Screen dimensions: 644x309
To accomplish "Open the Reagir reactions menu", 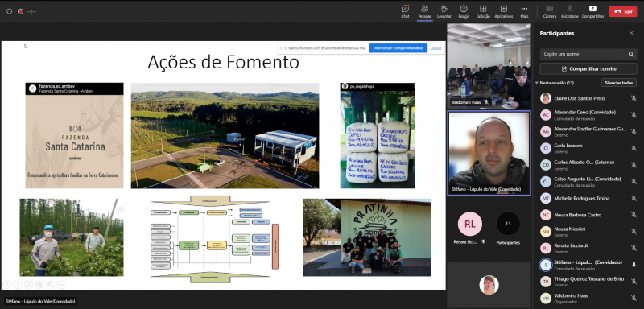I will point(464,11).
